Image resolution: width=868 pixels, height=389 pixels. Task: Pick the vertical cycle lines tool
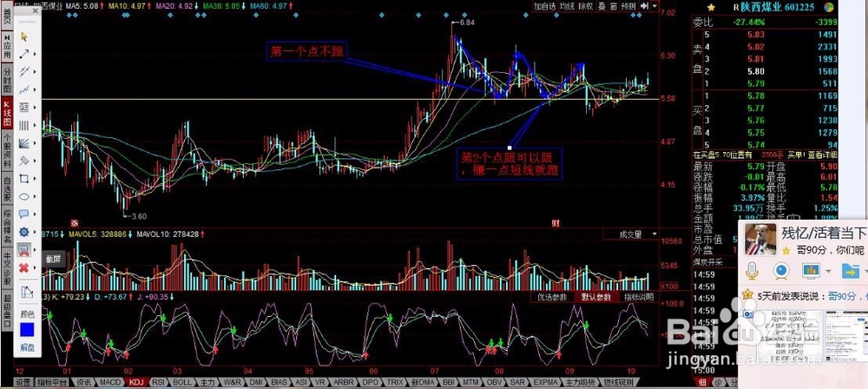(24, 125)
